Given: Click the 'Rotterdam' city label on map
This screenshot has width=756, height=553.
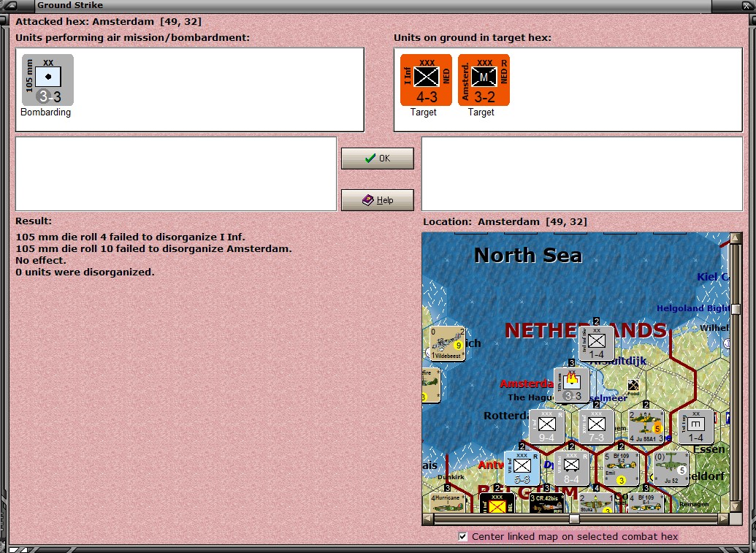Looking at the screenshot, I should [506, 416].
